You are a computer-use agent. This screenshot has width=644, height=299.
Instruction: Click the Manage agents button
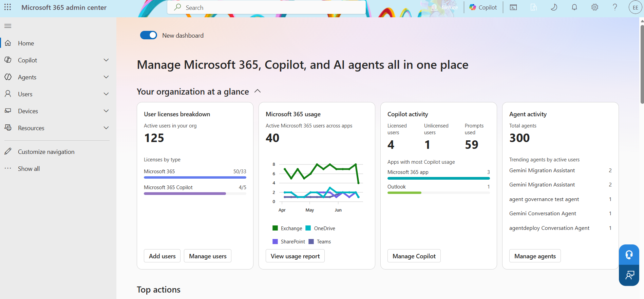click(x=535, y=256)
